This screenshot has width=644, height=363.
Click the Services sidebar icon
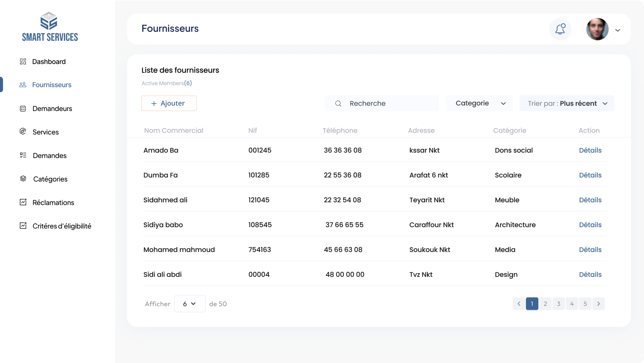coord(23,131)
